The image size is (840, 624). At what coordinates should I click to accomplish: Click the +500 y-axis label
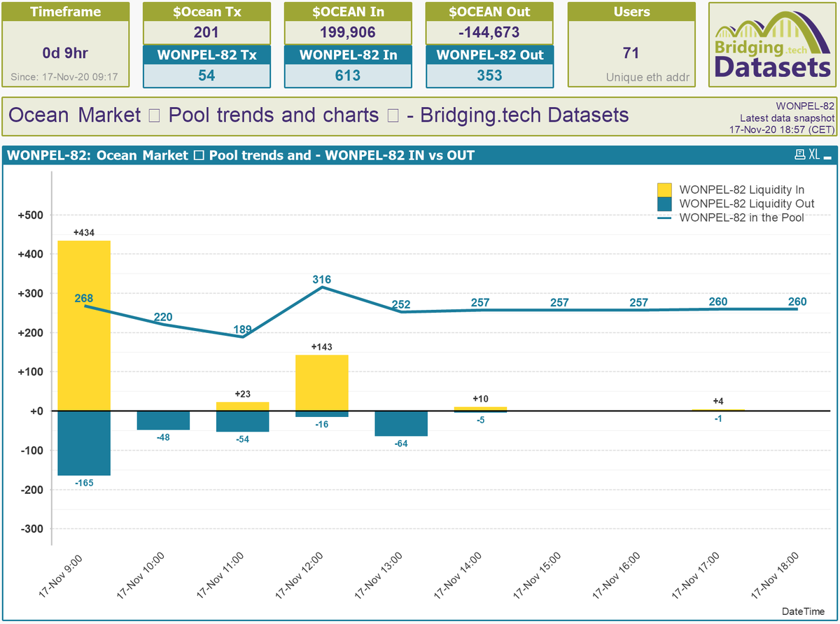[x=31, y=215]
